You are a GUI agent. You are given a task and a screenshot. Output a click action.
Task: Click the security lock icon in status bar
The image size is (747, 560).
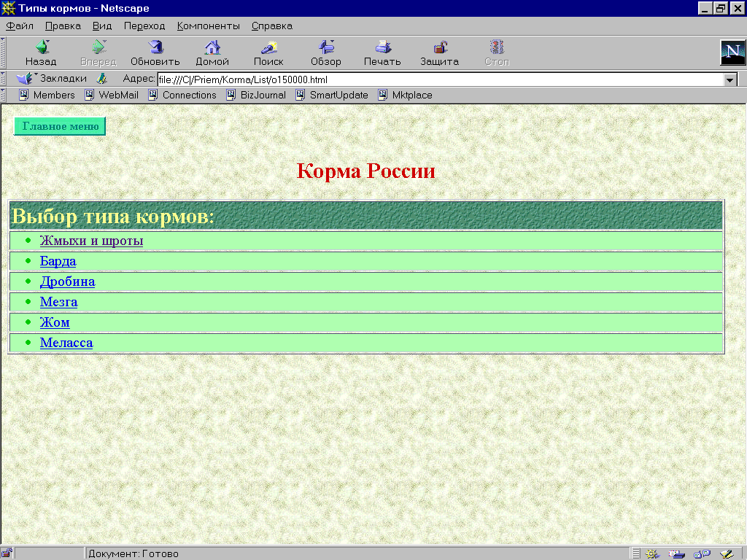tap(7, 553)
